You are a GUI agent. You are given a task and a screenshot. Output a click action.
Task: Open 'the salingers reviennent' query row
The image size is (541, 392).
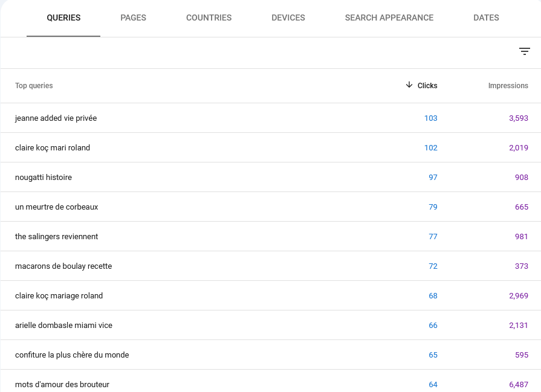(56, 236)
